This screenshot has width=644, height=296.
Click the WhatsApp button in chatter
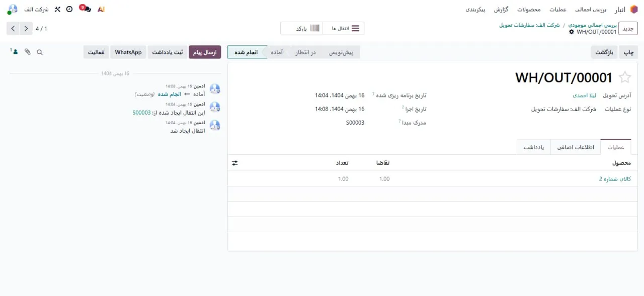128,52
